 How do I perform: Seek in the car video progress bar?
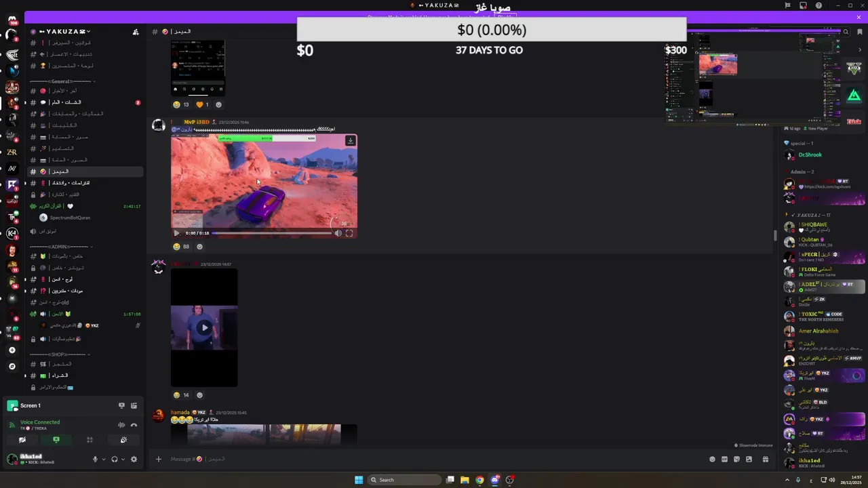272,233
